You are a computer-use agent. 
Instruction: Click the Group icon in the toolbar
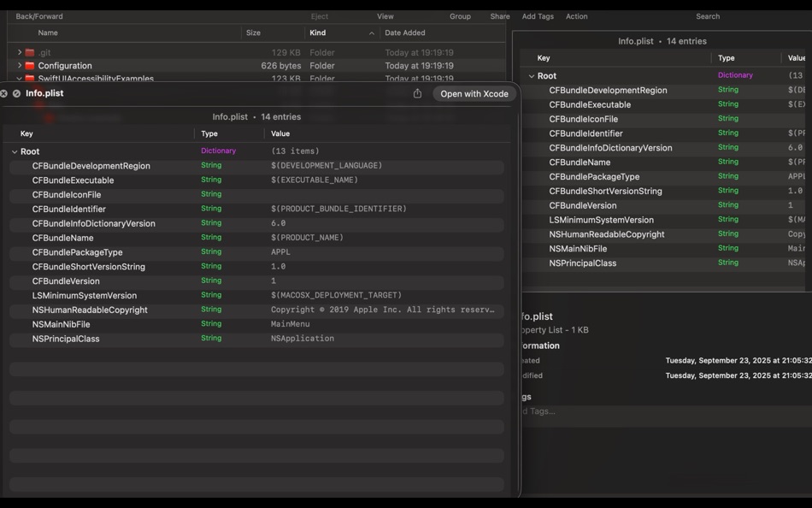click(460, 16)
